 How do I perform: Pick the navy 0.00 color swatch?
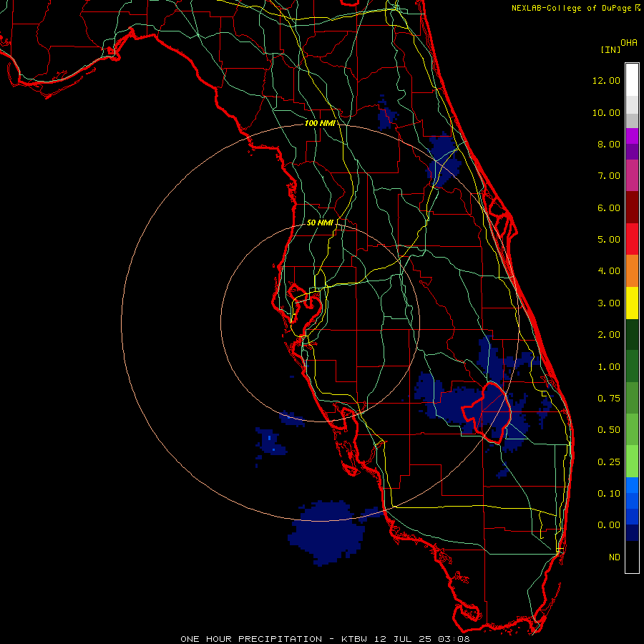[x=632, y=532]
